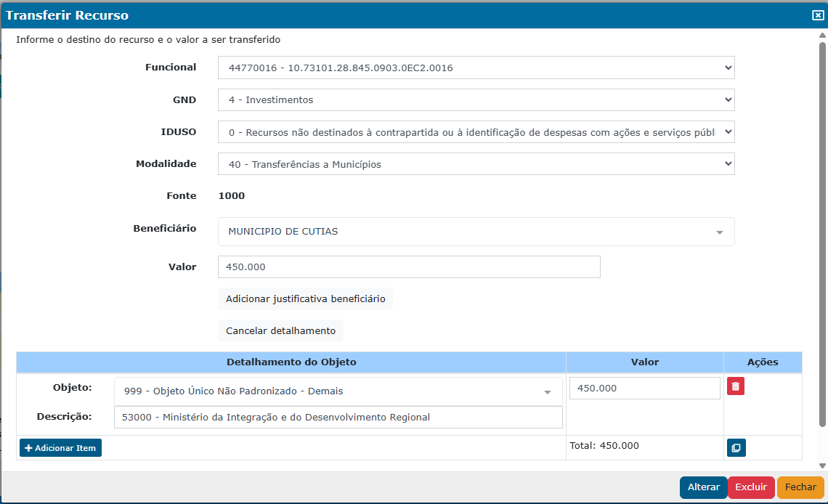Click Cancelar detalhamento button
The image size is (828, 504).
tap(280, 331)
